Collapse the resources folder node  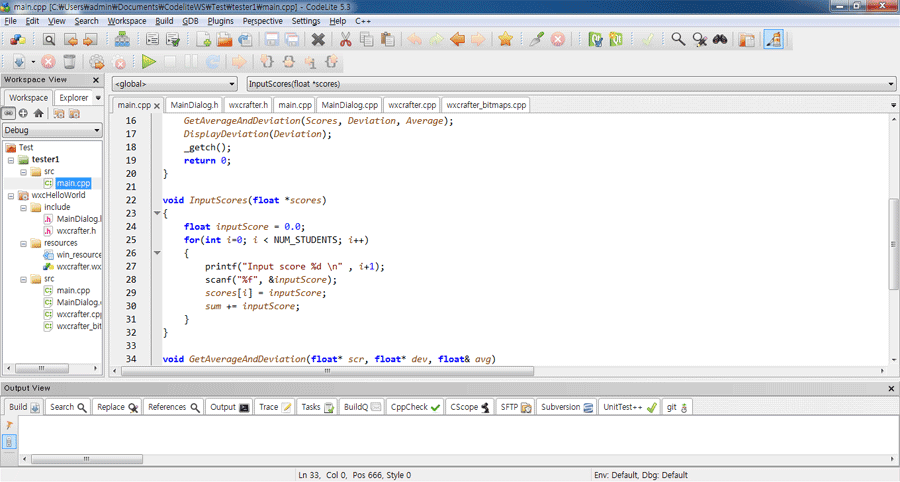pos(24,243)
